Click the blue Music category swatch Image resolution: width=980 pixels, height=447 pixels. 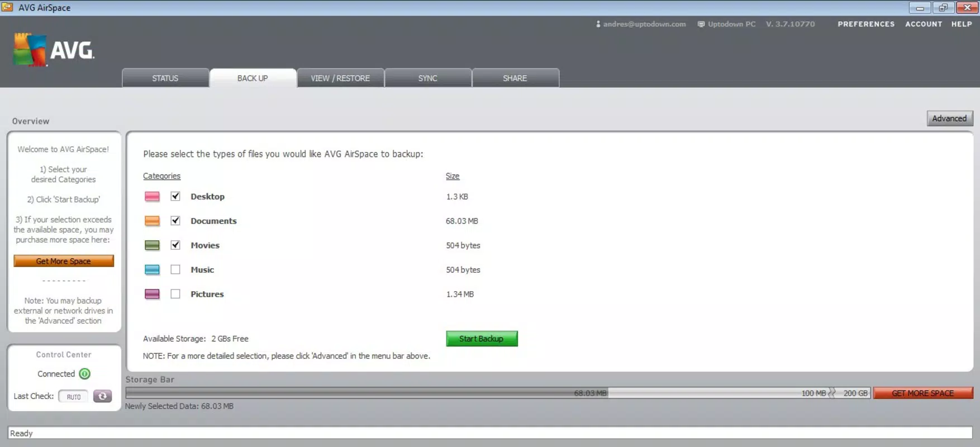click(x=152, y=270)
